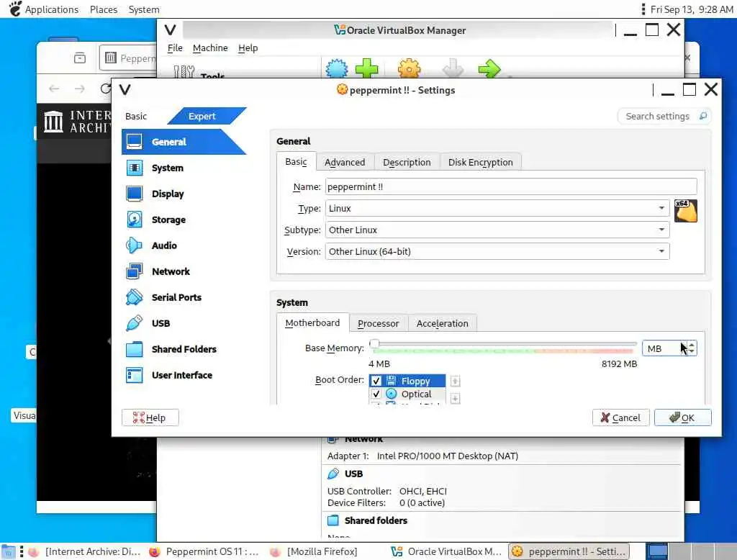737x560 pixels.
Task: Select the Optical entry in Boot Order
Action: (415, 394)
